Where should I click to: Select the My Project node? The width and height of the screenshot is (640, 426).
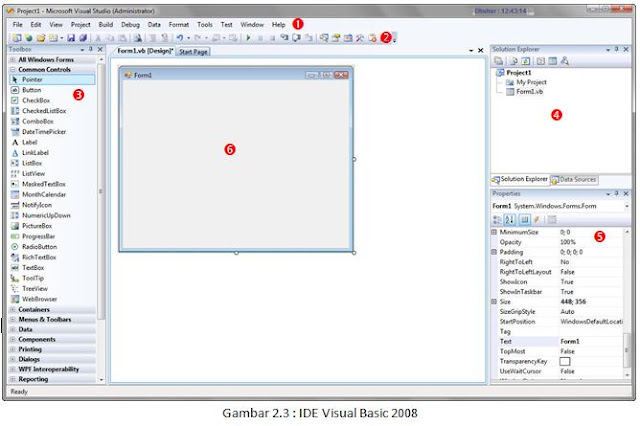tap(527, 82)
